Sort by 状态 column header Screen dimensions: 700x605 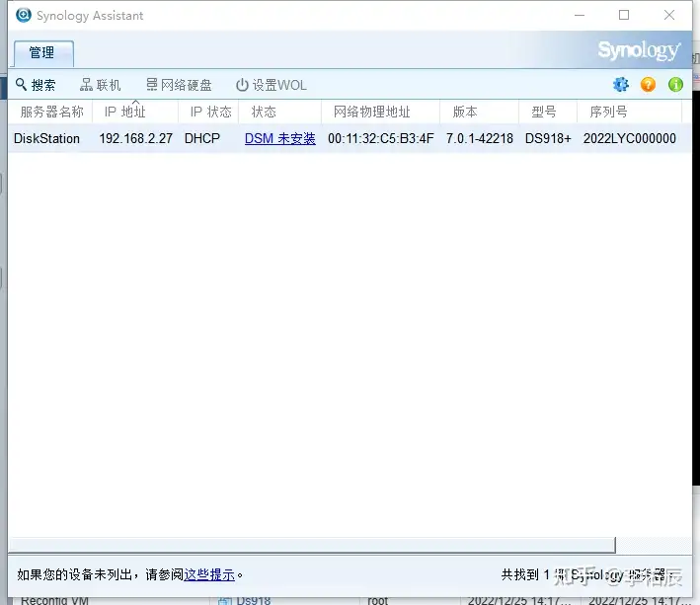[x=280, y=112]
